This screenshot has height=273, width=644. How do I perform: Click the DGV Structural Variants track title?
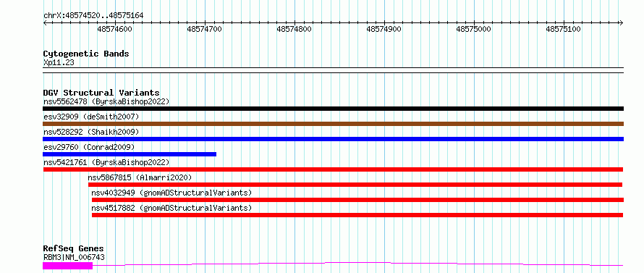pyautogui.click(x=101, y=93)
